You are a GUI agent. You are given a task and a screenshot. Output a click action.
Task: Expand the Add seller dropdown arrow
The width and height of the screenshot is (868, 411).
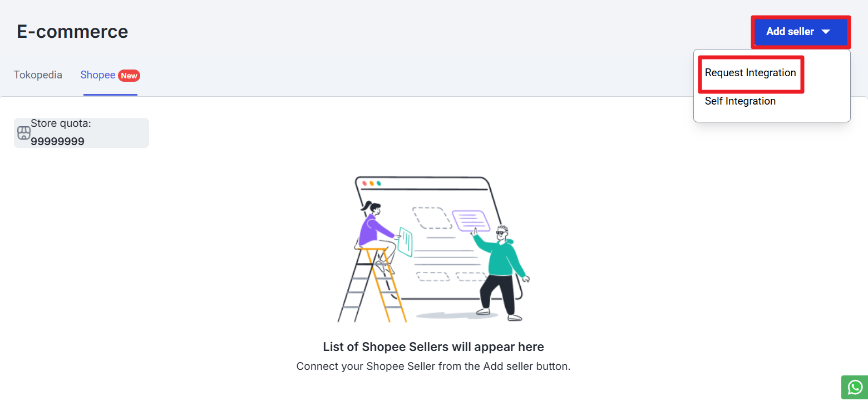(x=826, y=32)
